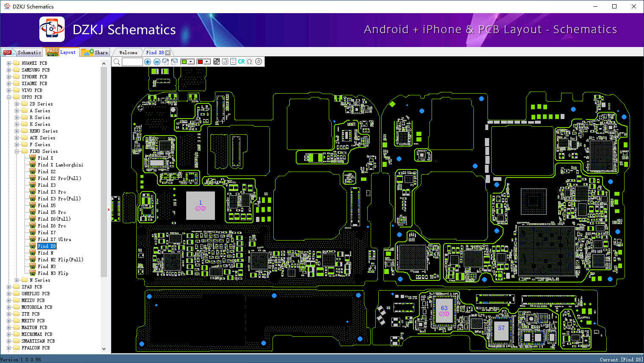644x363 pixels.
Task: Pick the green color swatch
Action: click(x=184, y=62)
